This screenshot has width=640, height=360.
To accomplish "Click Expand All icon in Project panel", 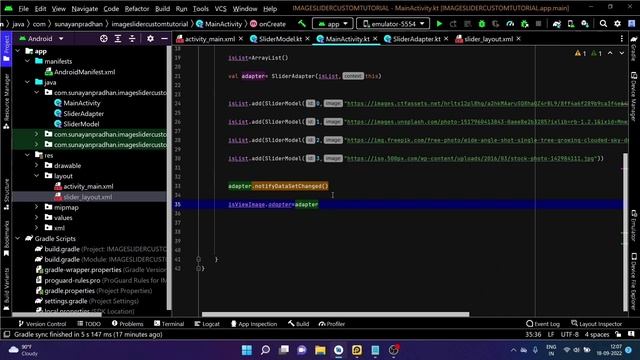I will pyautogui.click(x=118, y=38).
